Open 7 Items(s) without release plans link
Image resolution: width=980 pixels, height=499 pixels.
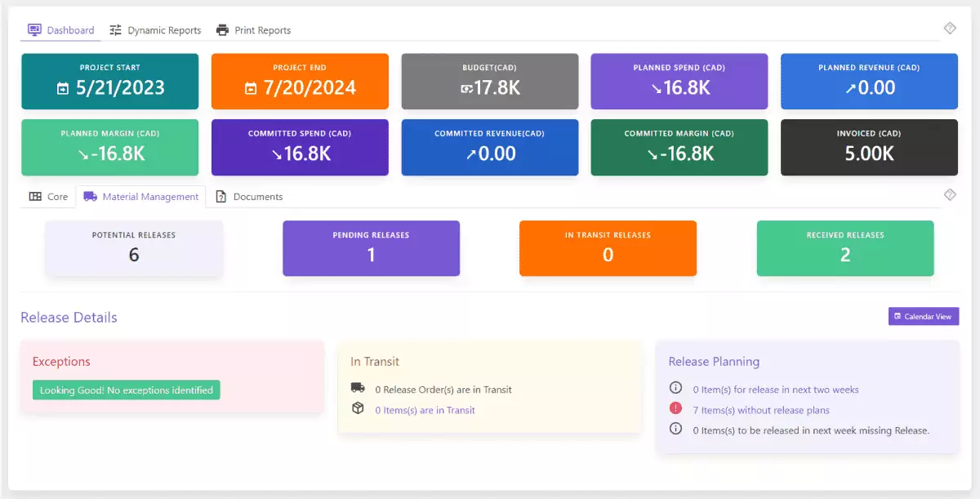(x=761, y=410)
